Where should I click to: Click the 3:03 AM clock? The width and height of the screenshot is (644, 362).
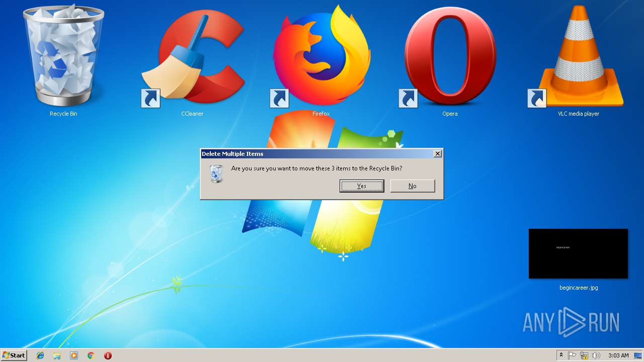pyautogui.click(x=618, y=355)
